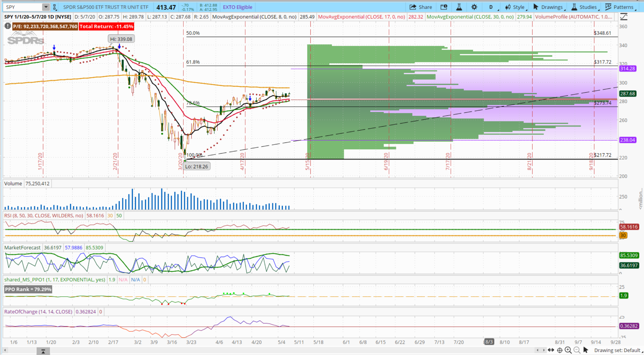Viewport: 644px width, 355px height.
Task: Click the exclamation warning icon on chart
Action: [8, 26]
